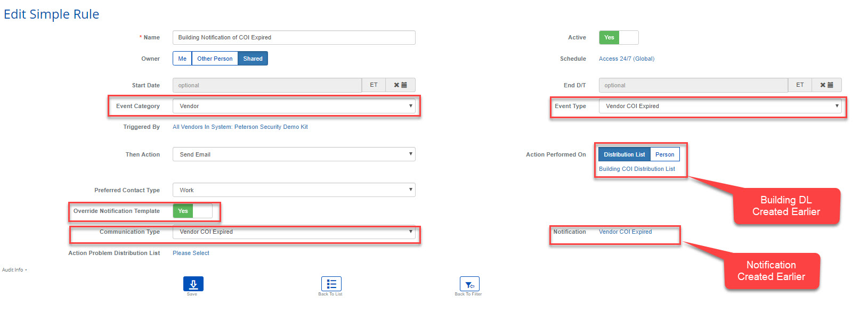This screenshot has height=312, width=868.
Task: Open the Event Category dropdown
Action: 294,106
